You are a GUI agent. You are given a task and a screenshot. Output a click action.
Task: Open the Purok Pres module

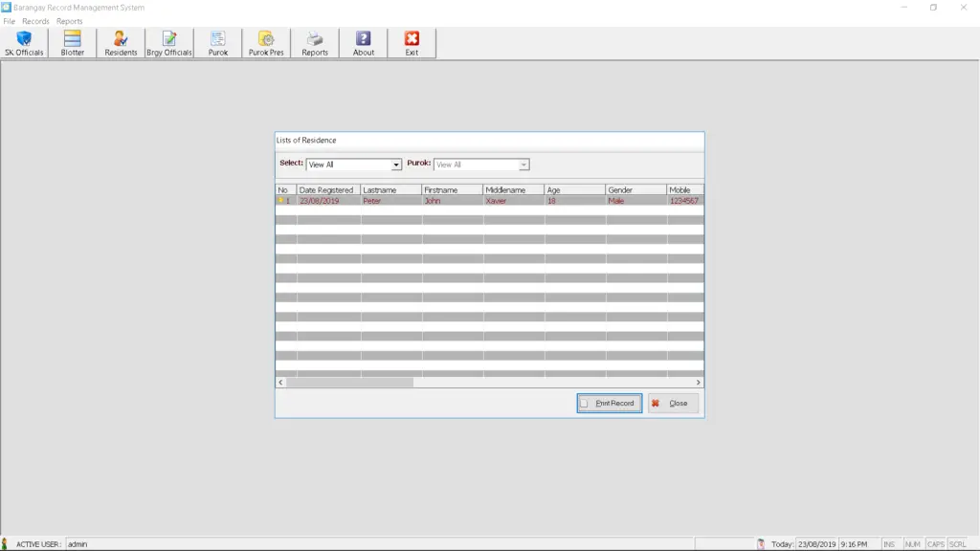coord(266,42)
